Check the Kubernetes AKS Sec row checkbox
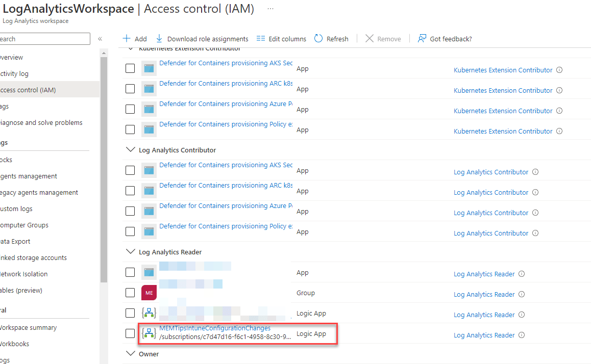 [130, 68]
